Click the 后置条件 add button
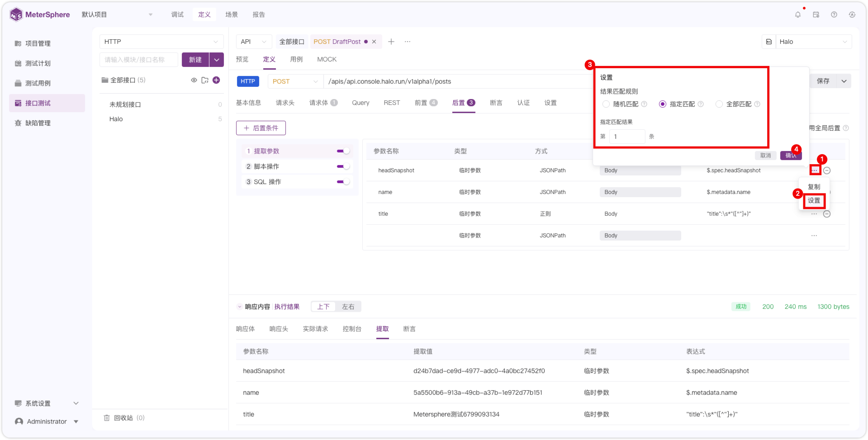Image resolution: width=868 pixels, height=440 pixels. click(261, 128)
